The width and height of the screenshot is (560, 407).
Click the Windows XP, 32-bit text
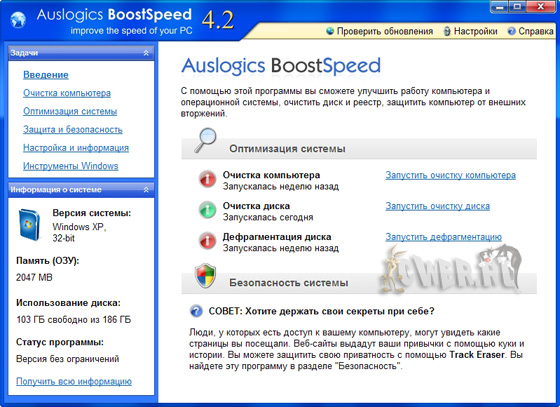[x=79, y=232]
